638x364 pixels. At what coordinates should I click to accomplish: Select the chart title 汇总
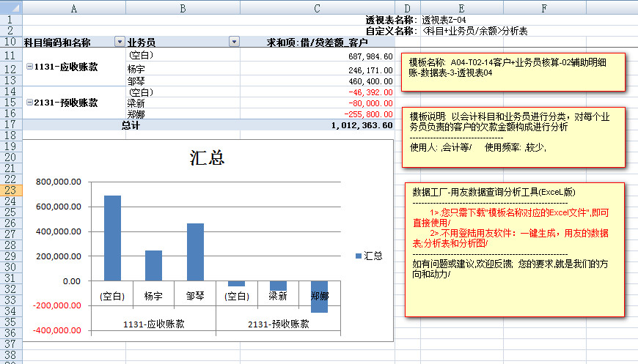[x=207, y=158]
